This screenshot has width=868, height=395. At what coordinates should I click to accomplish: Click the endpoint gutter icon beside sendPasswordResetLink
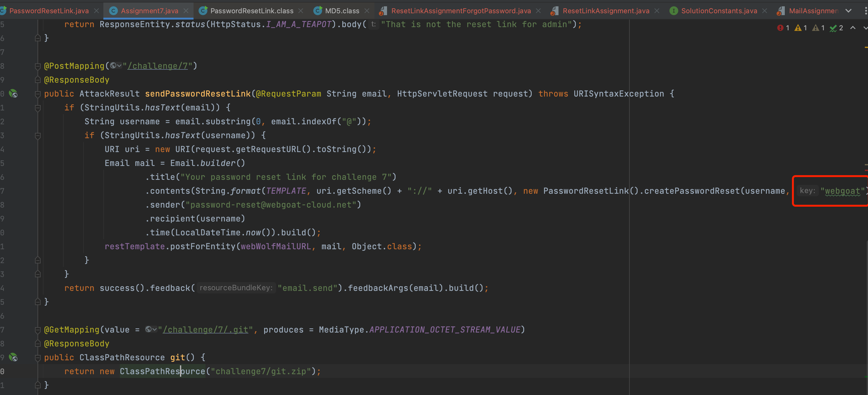13,93
